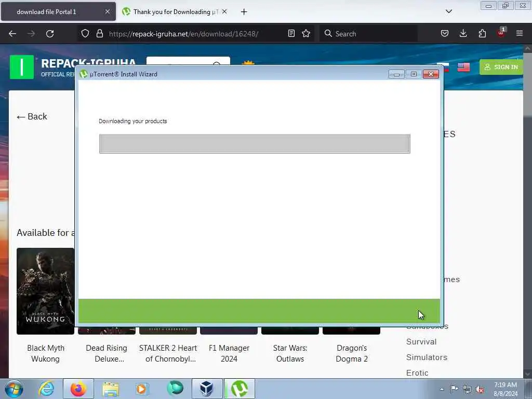Maximize the uTorrent Install Wizard window
This screenshot has height=399, width=532.
(414, 74)
